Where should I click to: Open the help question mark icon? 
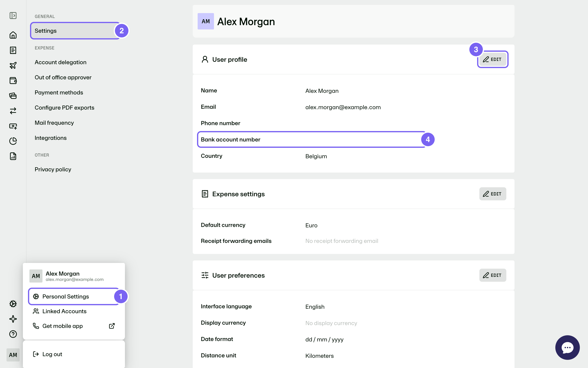tap(13, 334)
